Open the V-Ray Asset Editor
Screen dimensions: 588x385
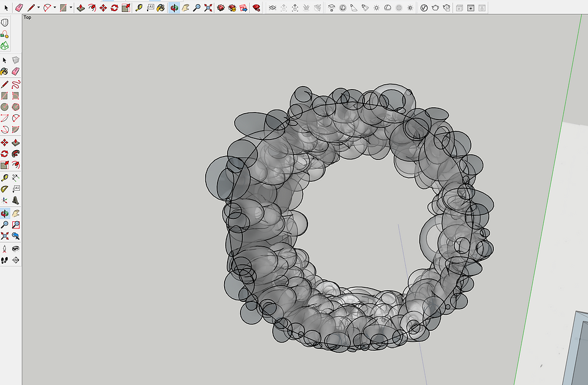point(424,8)
